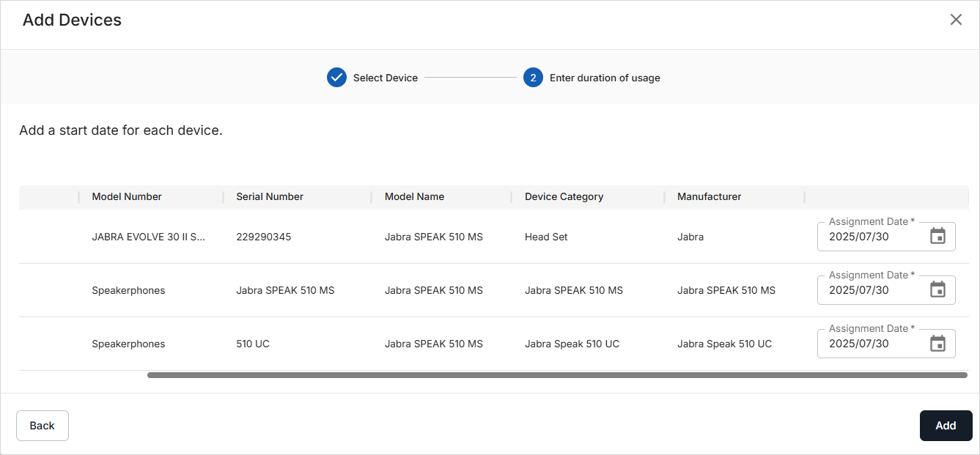The width and height of the screenshot is (980, 455).
Task: Click the Manufacturer column header
Action: [x=709, y=196]
